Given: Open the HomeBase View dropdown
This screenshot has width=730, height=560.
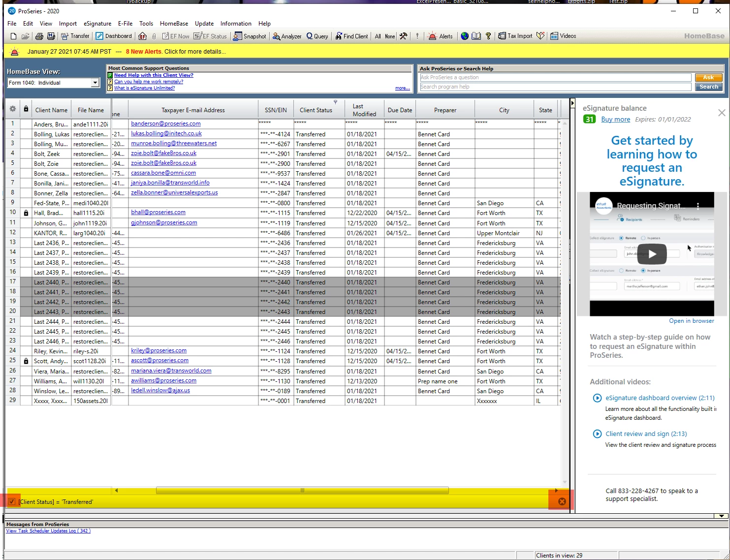Looking at the screenshot, I should coord(95,83).
